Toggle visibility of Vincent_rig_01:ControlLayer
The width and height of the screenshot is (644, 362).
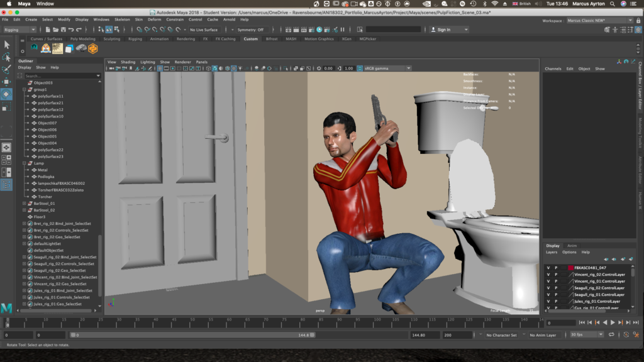pyautogui.click(x=548, y=281)
